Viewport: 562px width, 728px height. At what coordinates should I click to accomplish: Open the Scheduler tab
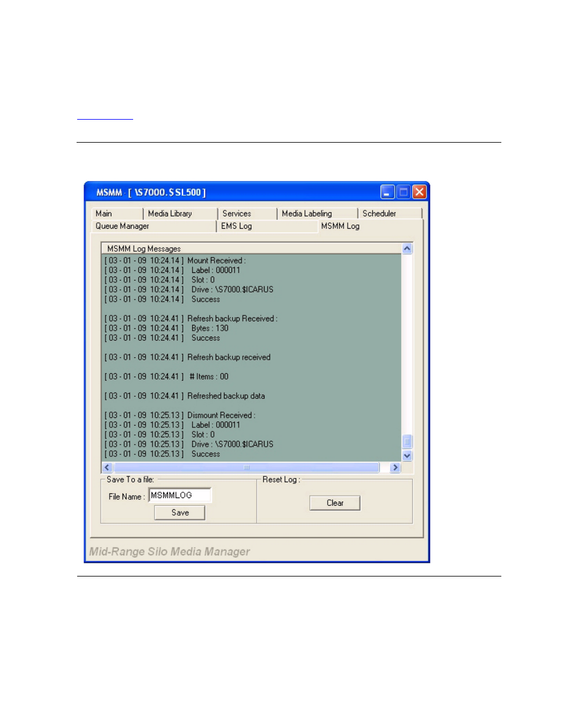pos(390,213)
